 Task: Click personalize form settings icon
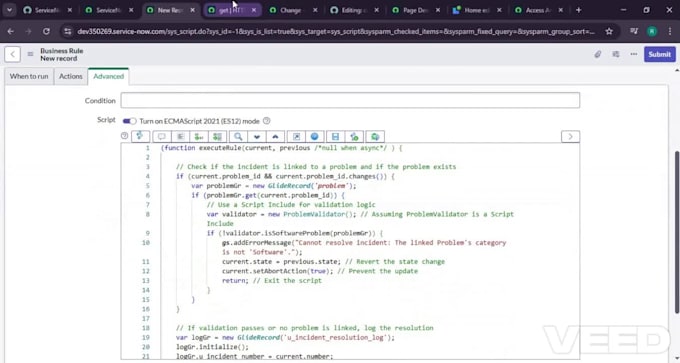(616, 54)
